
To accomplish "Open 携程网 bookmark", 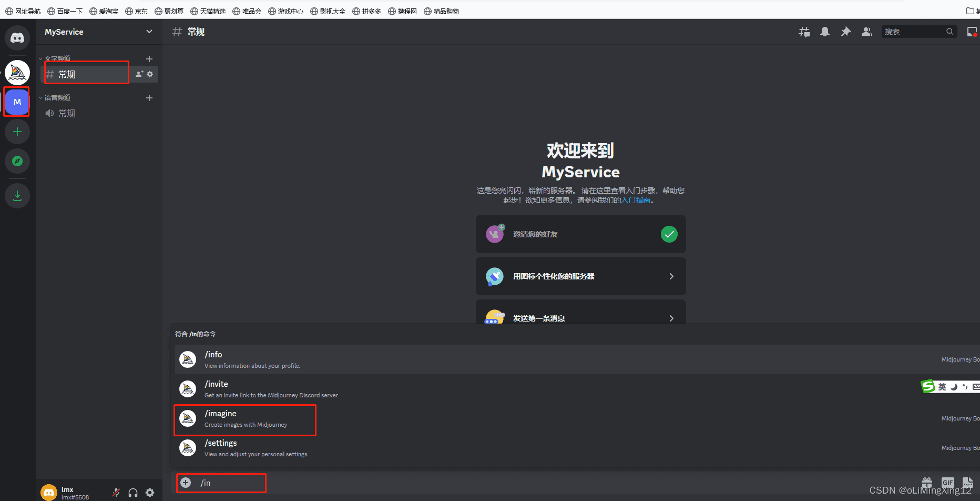I will coord(403,11).
